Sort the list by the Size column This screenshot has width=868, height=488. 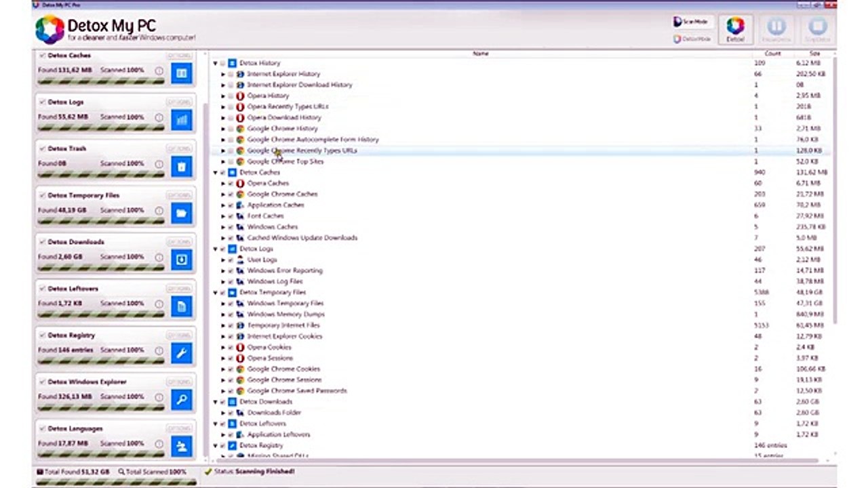click(x=814, y=53)
